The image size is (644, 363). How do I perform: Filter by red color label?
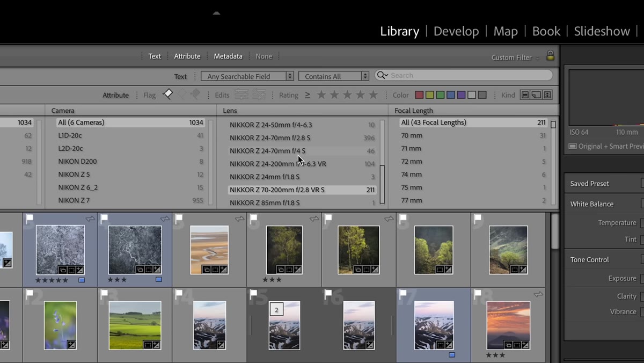click(419, 95)
